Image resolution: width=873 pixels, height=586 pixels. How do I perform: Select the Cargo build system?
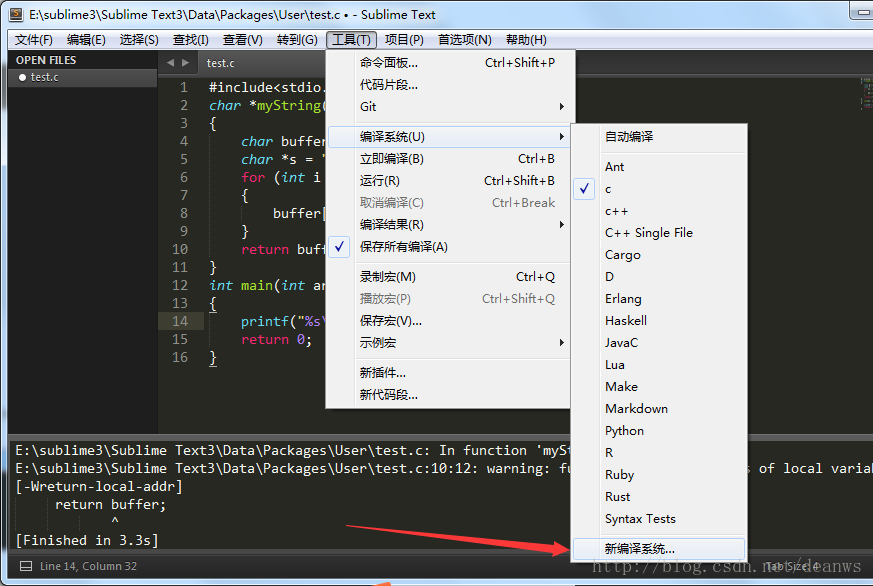pos(659,255)
